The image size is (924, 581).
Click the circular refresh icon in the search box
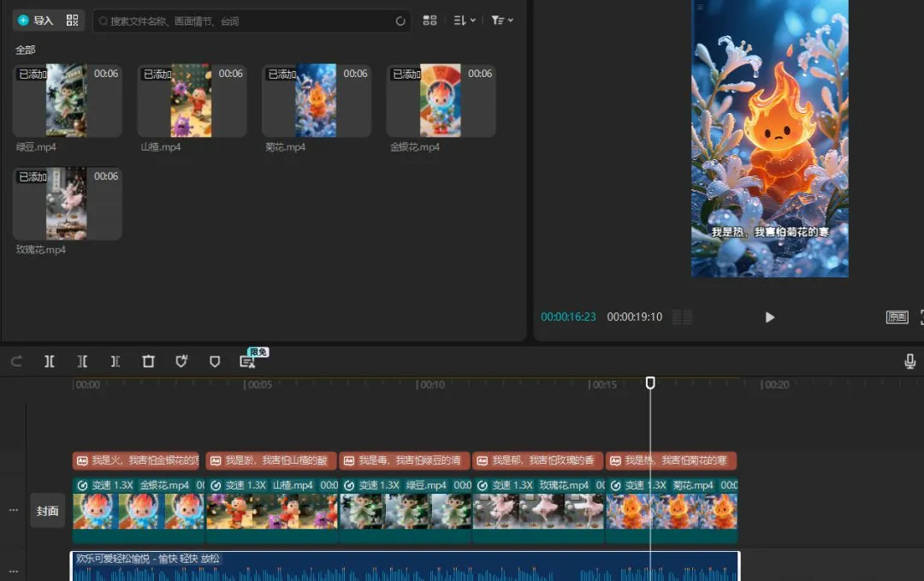coord(400,21)
